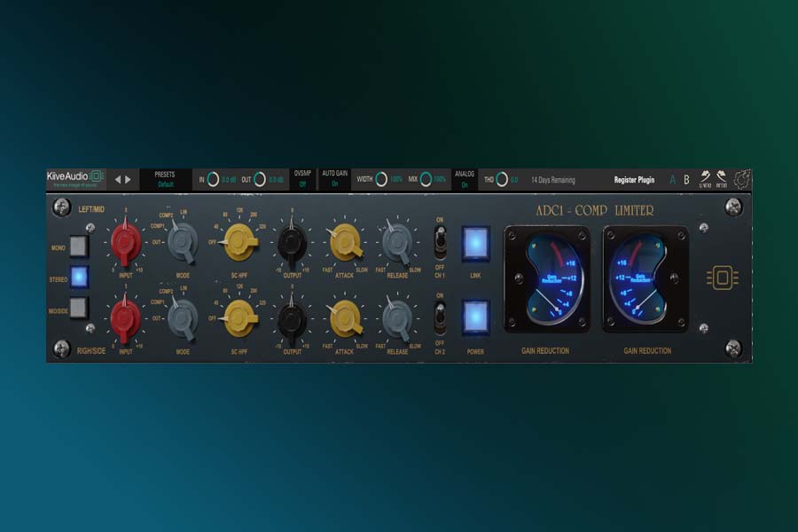Toggle the STEREO mode button
Viewport: 798px width, 532px height.
pos(79,278)
